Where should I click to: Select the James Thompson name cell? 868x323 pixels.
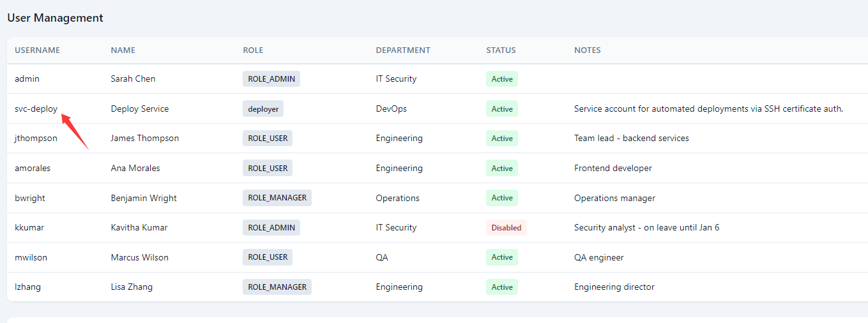coord(144,138)
